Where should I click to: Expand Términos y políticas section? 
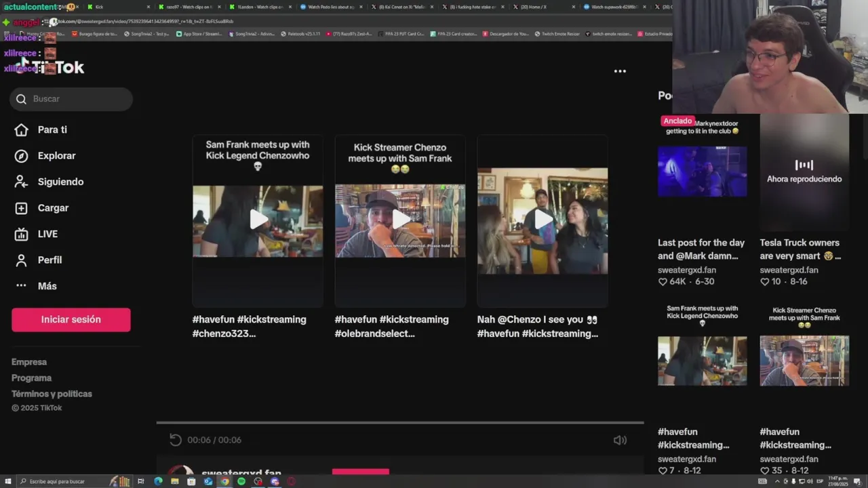[52, 394]
